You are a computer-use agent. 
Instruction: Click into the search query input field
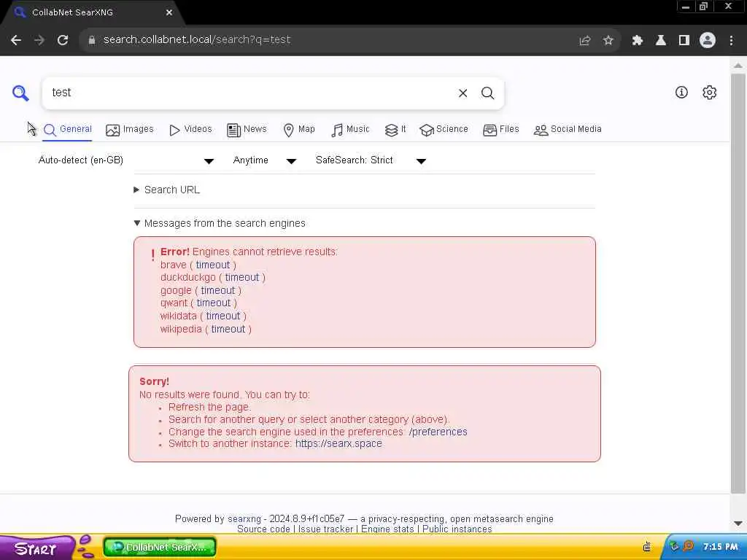coord(250,93)
